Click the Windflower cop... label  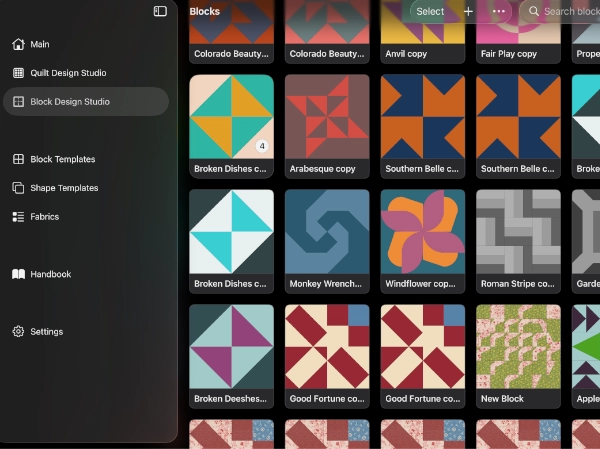(421, 284)
